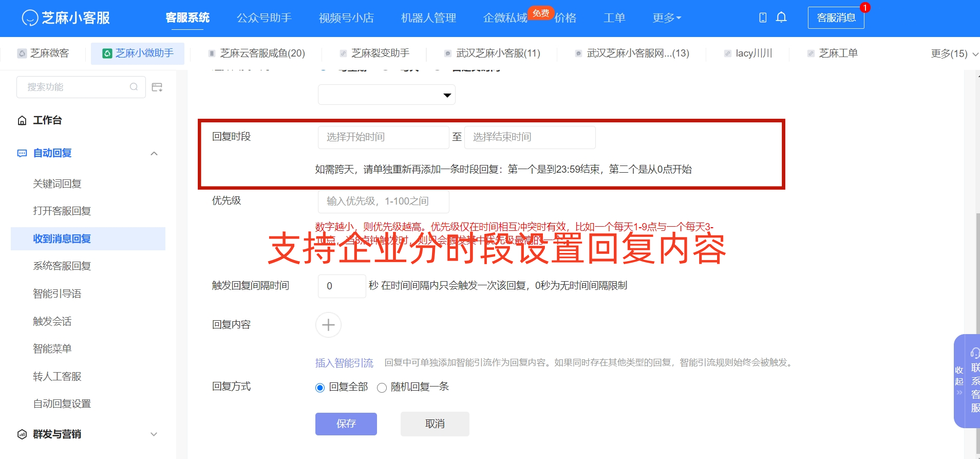The image size is (980, 459).
Task: Open 智能引导语 in sidebar
Action: pos(57,294)
